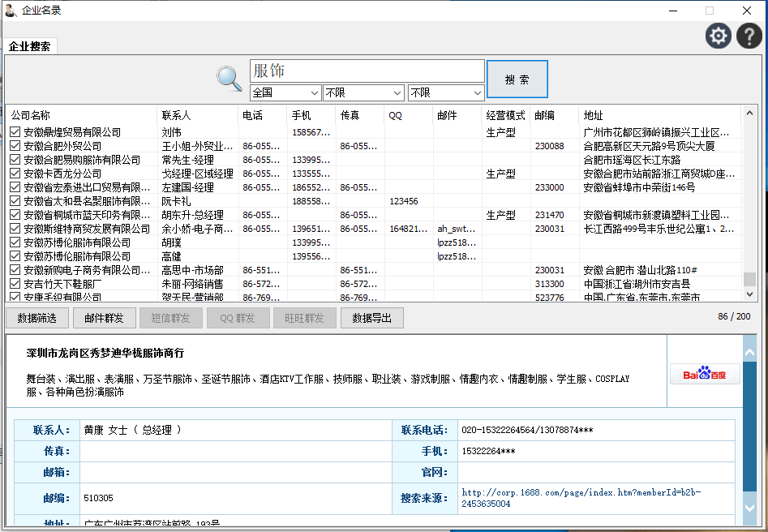This screenshot has width=768, height=532.
Task: Click detail panel scroll up arrow
Action: 749,352
